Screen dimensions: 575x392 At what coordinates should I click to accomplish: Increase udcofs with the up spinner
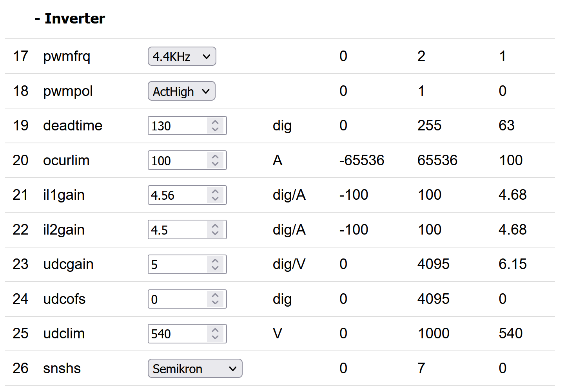coord(215,295)
